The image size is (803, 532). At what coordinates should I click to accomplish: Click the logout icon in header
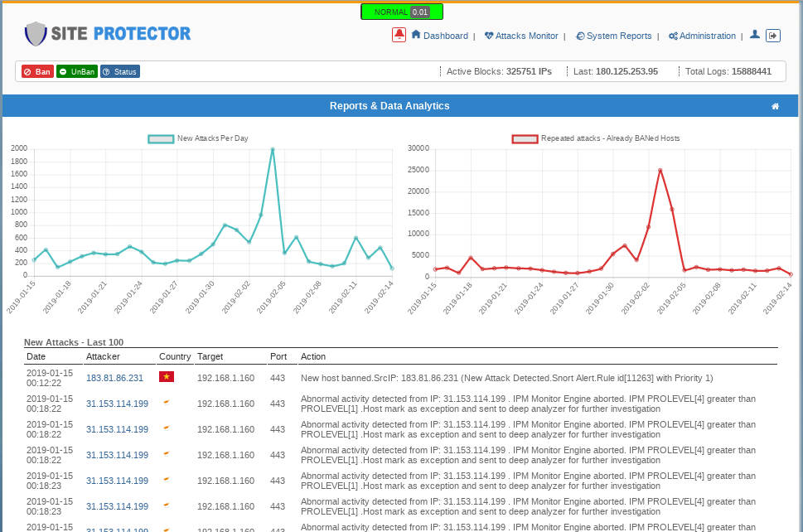coord(773,36)
